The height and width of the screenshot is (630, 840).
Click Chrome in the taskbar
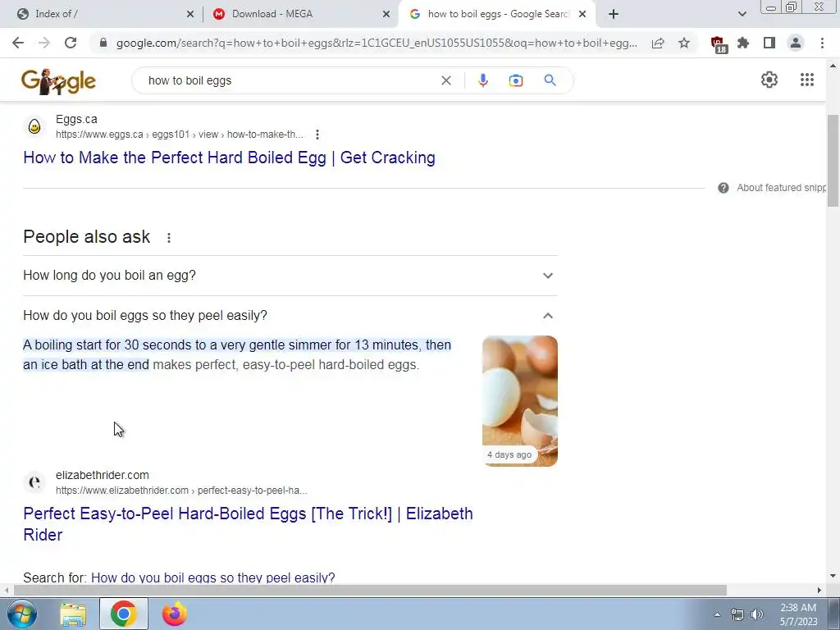(x=124, y=614)
